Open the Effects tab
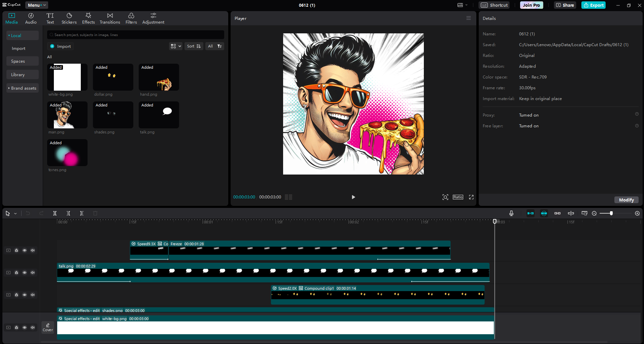The height and width of the screenshot is (344, 644). (x=88, y=19)
